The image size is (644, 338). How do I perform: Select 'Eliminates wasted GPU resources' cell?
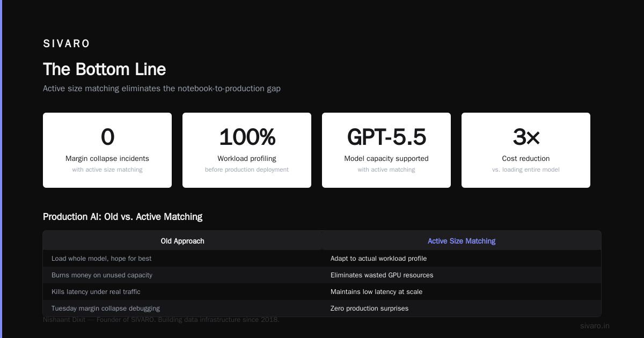(462, 275)
